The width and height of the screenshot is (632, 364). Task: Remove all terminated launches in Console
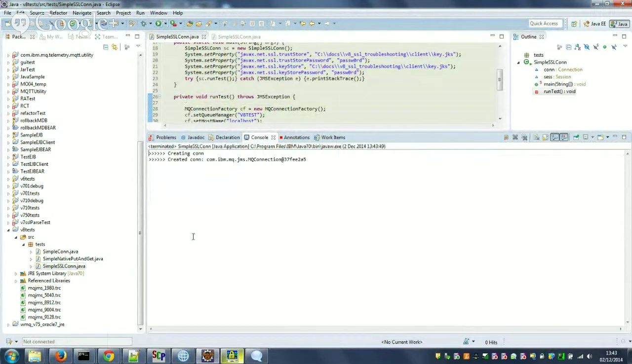pyautogui.click(x=524, y=137)
